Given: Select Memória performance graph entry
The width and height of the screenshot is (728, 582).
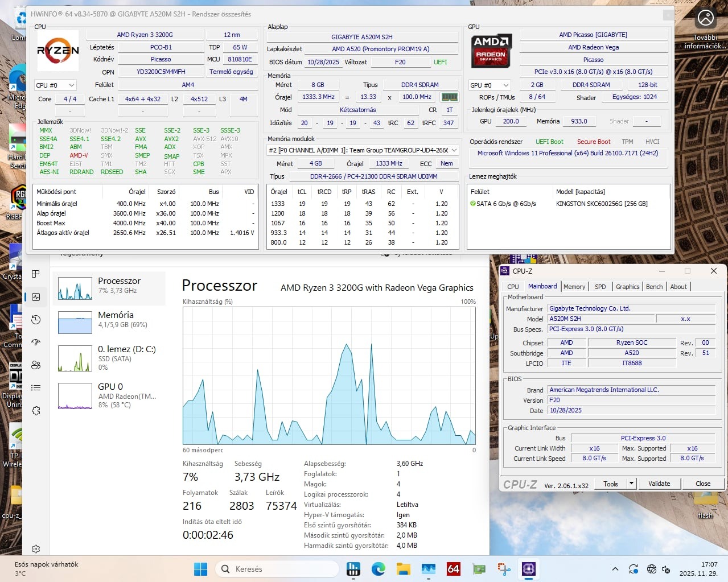Looking at the screenshot, I should click(x=109, y=323).
